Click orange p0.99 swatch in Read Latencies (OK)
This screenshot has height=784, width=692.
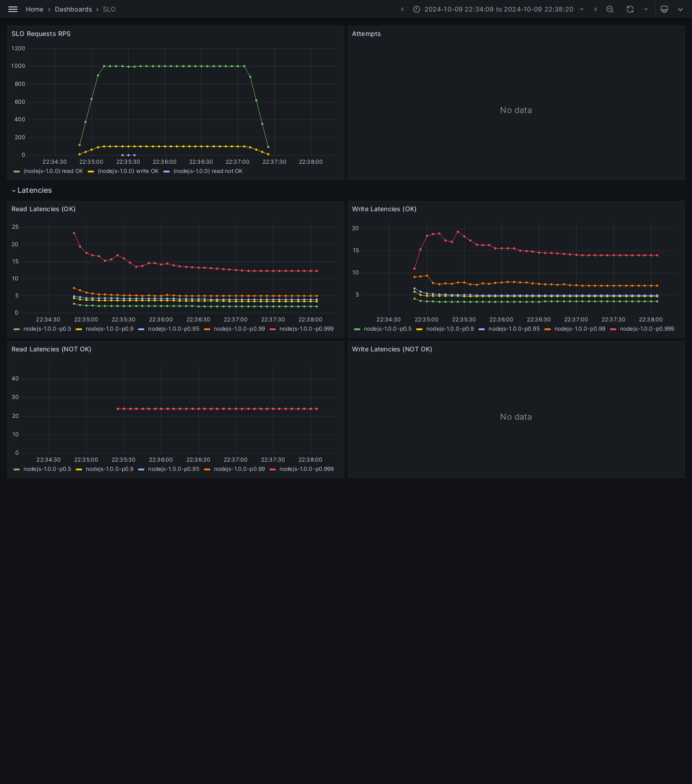207,329
